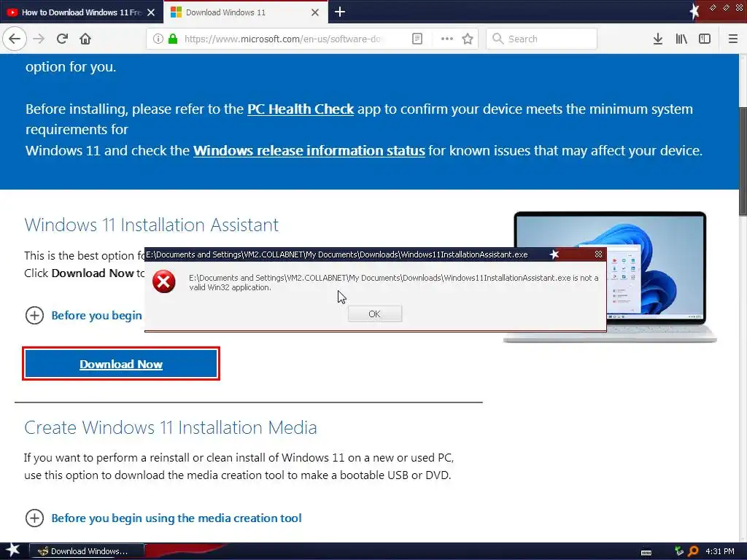Viewport: 747px width, 560px height.
Task: Click the green arrow tray icon
Action: coord(679,551)
